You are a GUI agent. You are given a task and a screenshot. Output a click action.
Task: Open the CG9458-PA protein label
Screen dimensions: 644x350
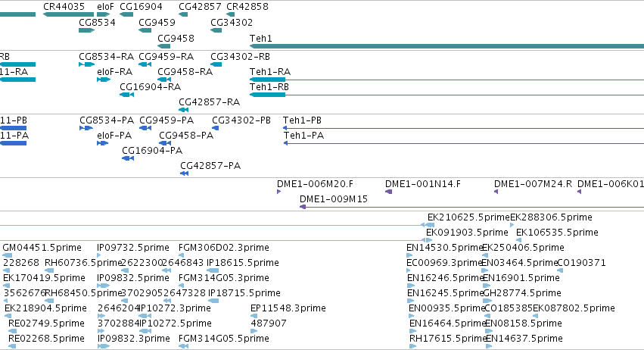(186, 136)
